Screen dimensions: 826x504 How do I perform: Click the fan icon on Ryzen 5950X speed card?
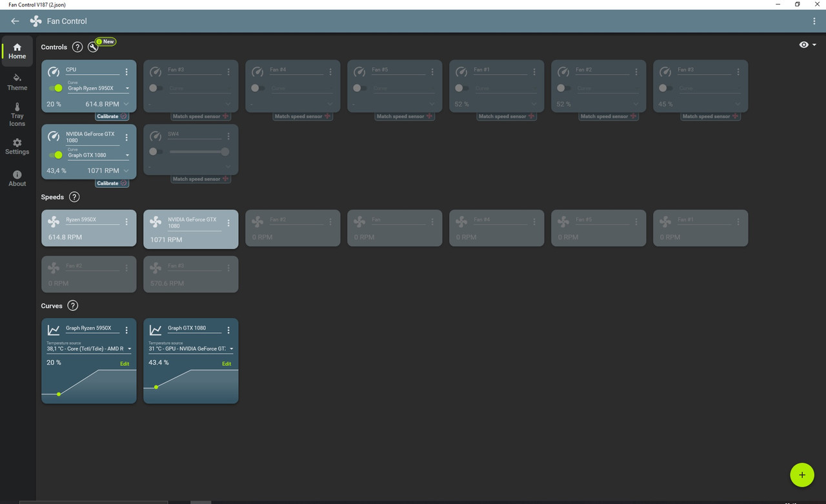pos(54,221)
